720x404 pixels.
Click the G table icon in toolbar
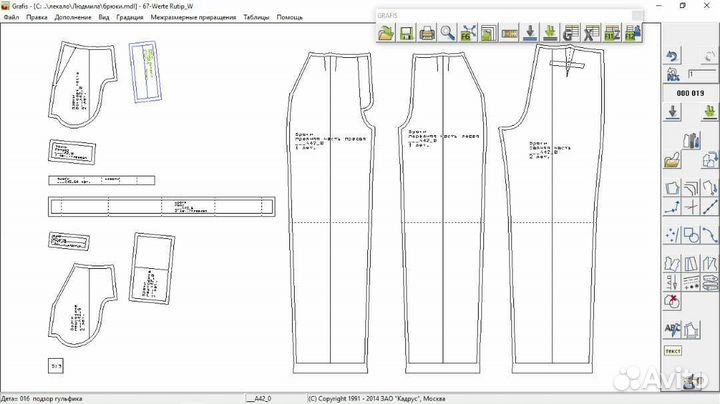click(x=569, y=33)
